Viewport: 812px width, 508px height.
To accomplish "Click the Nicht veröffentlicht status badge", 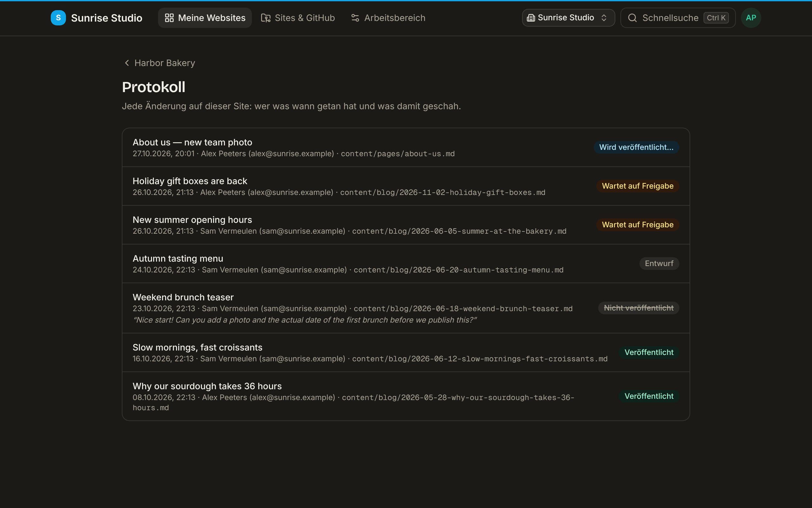I will pos(638,308).
